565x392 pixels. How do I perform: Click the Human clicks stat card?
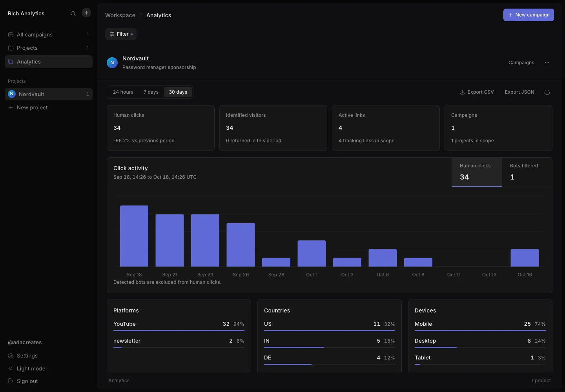tap(160, 128)
